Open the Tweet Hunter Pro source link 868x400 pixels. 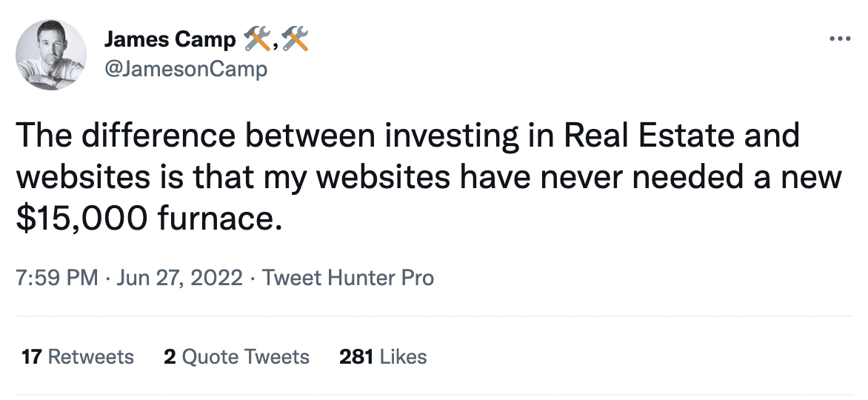348,278
